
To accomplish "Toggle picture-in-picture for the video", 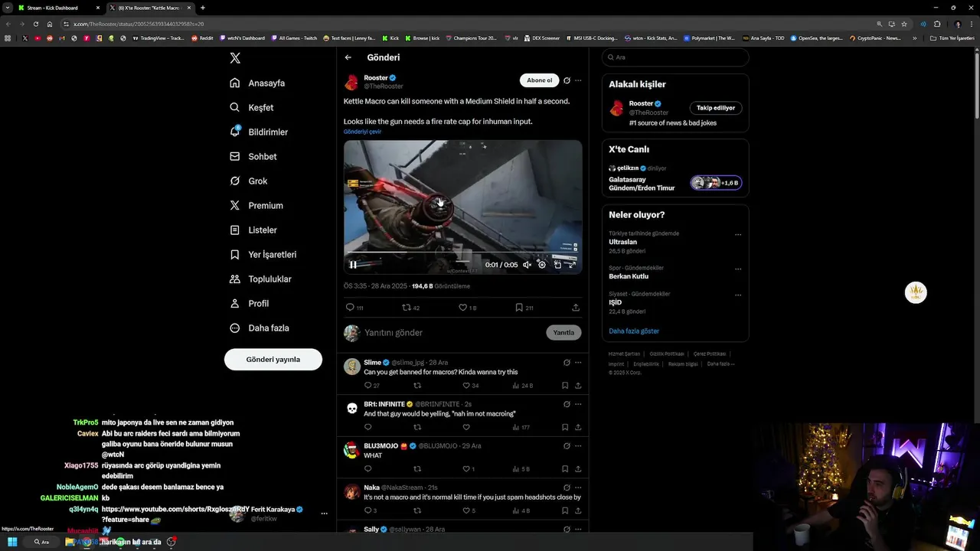I will (x=557, y=265).
